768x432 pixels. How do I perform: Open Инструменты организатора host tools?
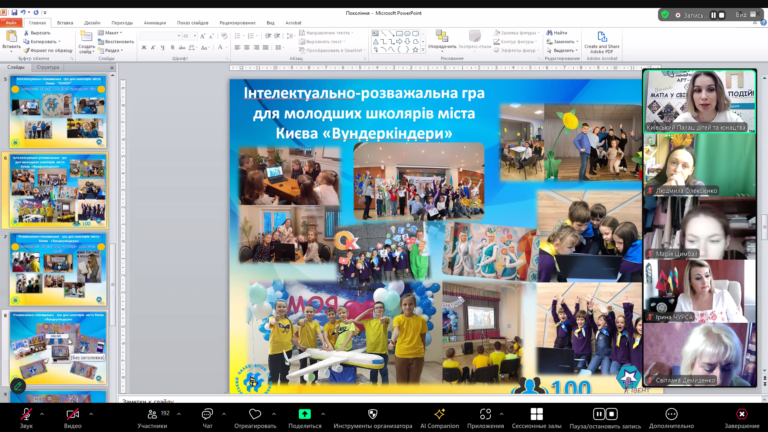click(373, 414)
